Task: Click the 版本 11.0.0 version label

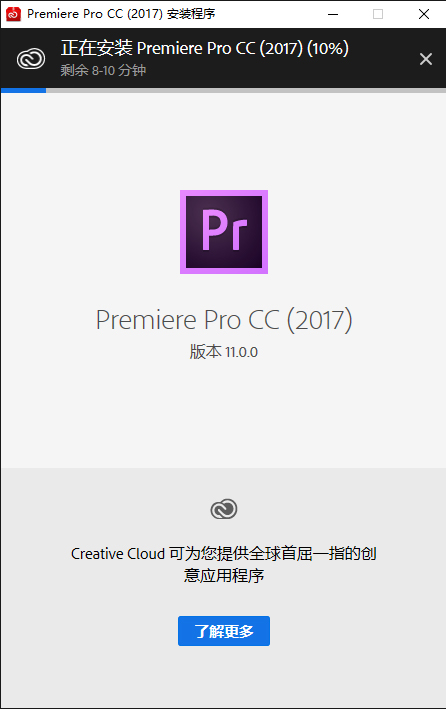Action: [224, 352]
